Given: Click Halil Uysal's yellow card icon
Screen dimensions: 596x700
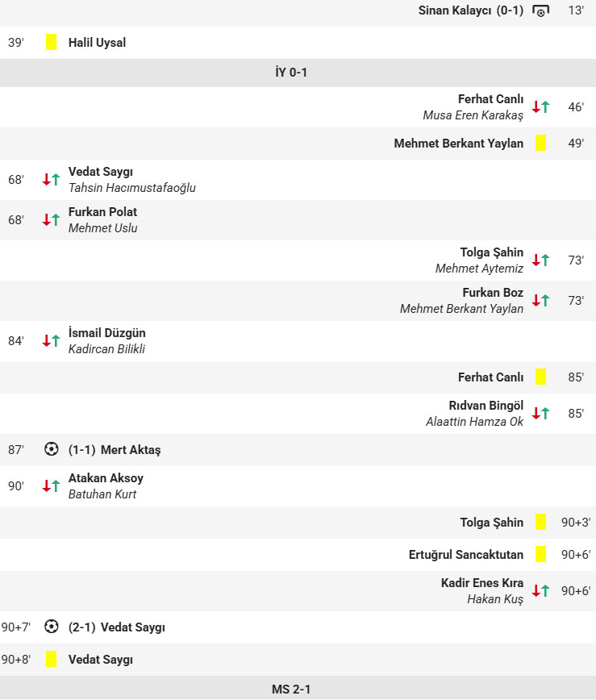Looking at the screenshot, I should click(52, 43).
